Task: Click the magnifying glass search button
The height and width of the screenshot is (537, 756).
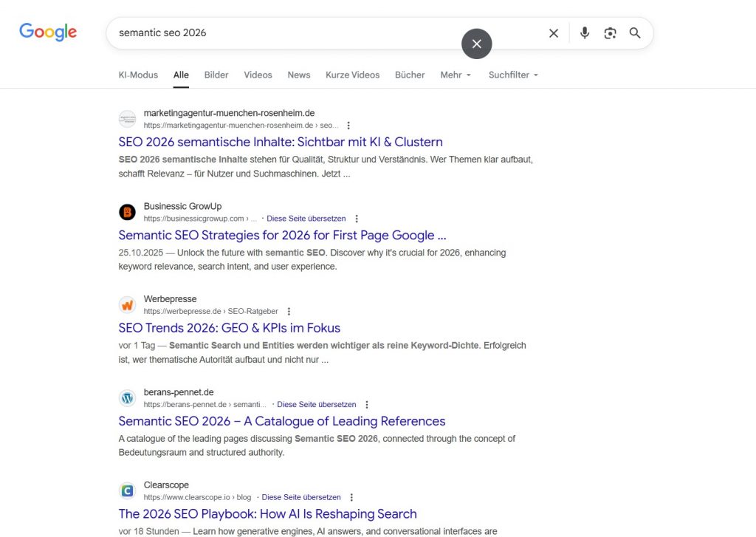Action: point(635,33)
